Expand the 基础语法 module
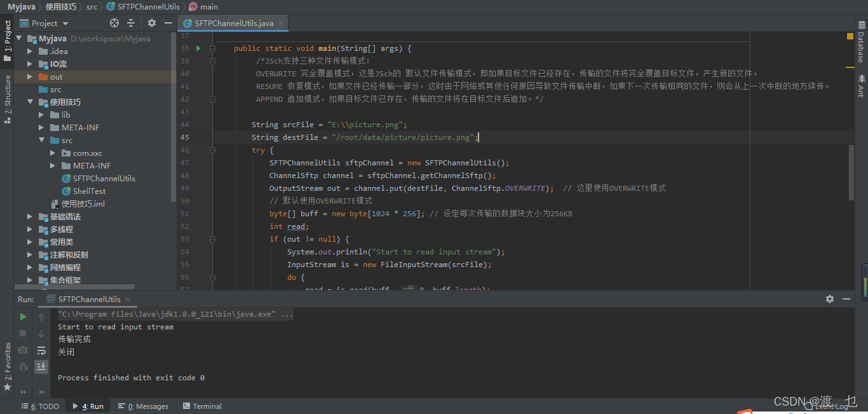The width and height of the screenshot is (868, 414). coord(31,217)
